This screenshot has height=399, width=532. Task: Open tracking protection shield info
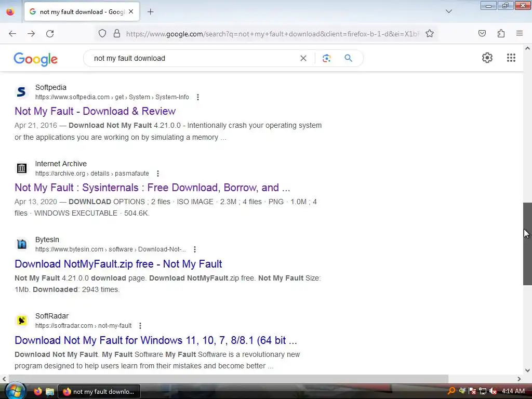click(102, 34)
